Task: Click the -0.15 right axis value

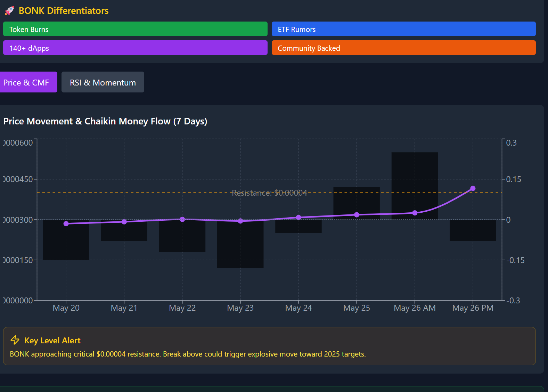Action: click(x=515, y=260)
